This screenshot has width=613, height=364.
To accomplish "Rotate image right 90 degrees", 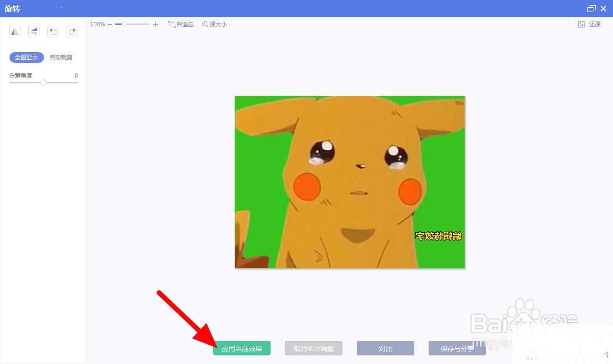I will point(72,32).
